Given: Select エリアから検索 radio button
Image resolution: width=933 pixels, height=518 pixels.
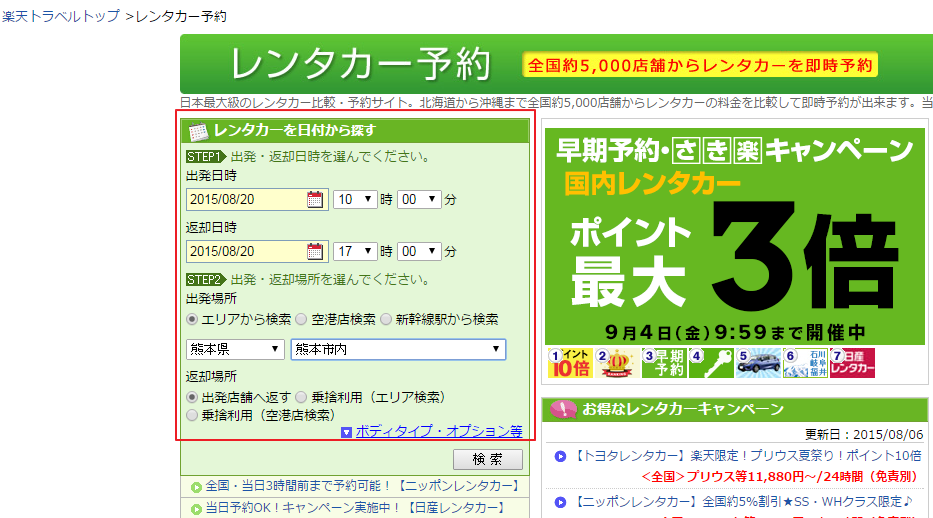Looking at the screenshot, I should pos(192,319).
